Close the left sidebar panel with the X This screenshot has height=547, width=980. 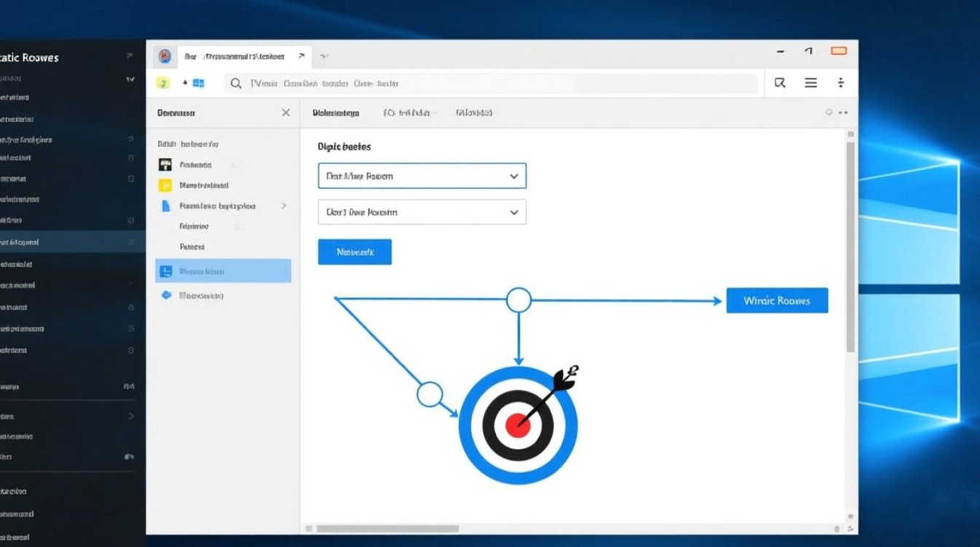286,113
